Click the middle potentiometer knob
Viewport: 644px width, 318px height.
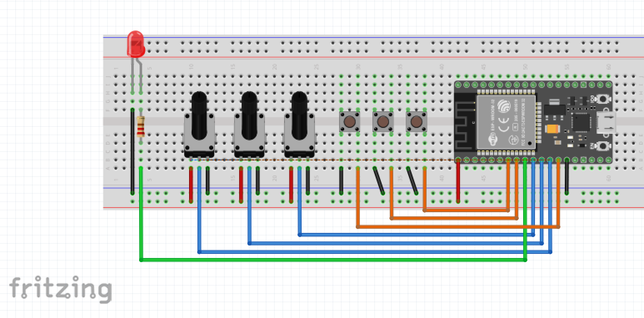pyautogui.click(x=249, y=116)
